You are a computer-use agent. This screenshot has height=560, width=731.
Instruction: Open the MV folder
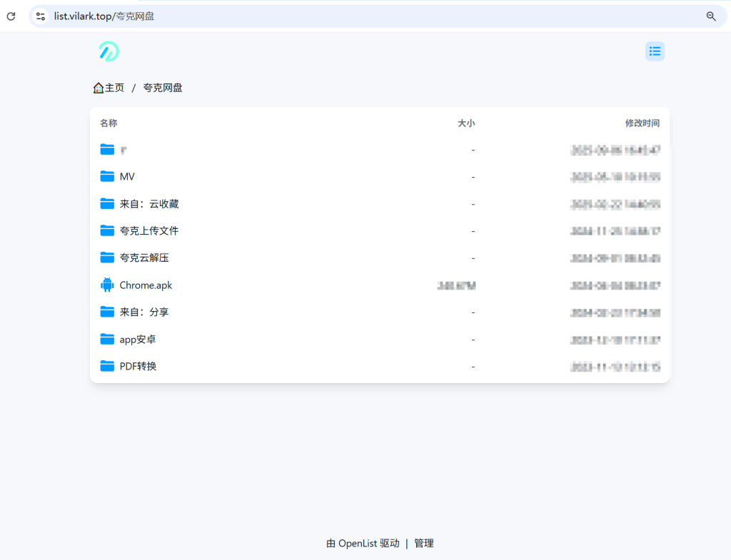click(x=126, y=176)
